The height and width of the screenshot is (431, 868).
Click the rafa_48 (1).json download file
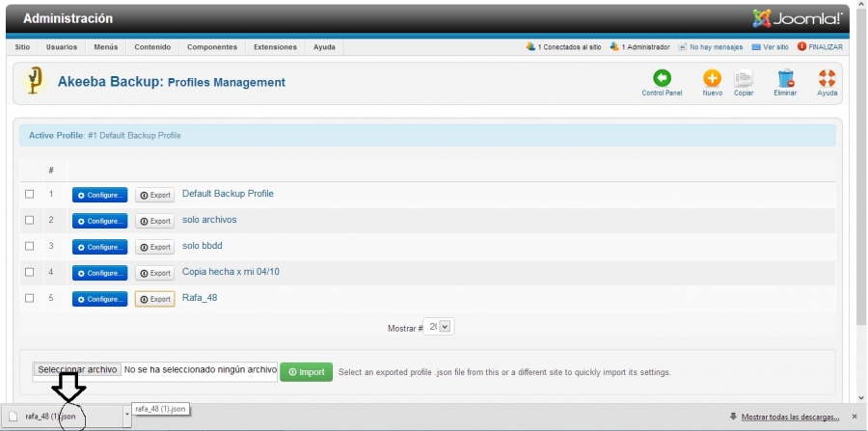(x=62, y=417)
